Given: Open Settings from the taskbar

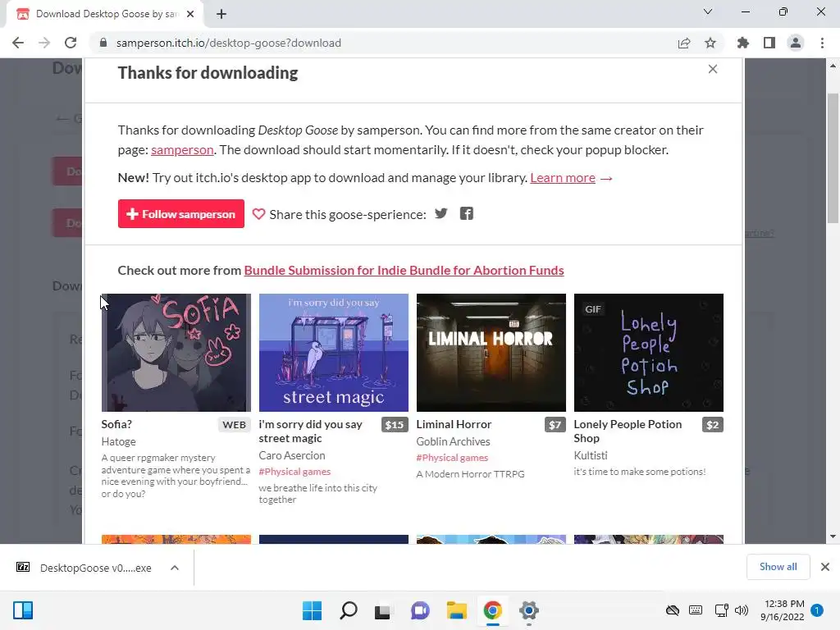Looking at the screenshot, I should tap(529, 610).
